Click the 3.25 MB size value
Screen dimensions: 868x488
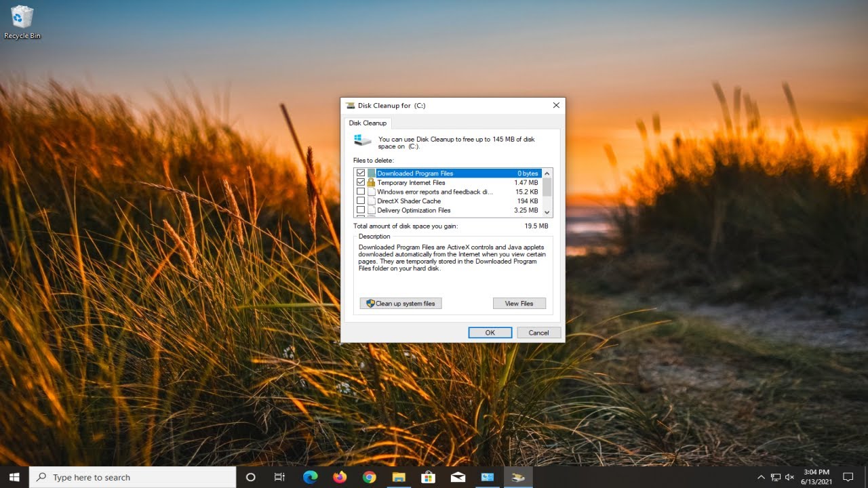pyautogui.click(x=526, y=211)
